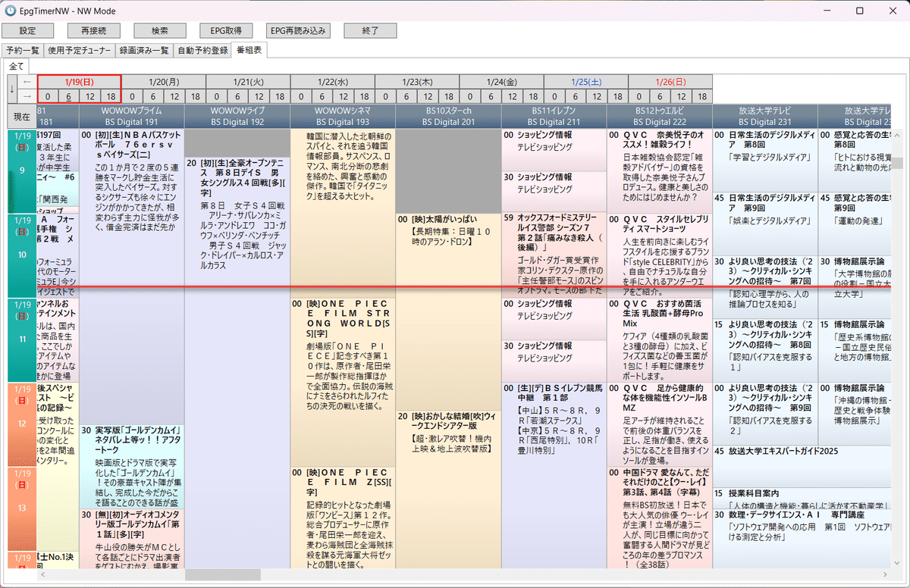Viewport: 910px width, 588px height.
Task: Click the ← left arrow beside date headers
Action: click(27, 82)
